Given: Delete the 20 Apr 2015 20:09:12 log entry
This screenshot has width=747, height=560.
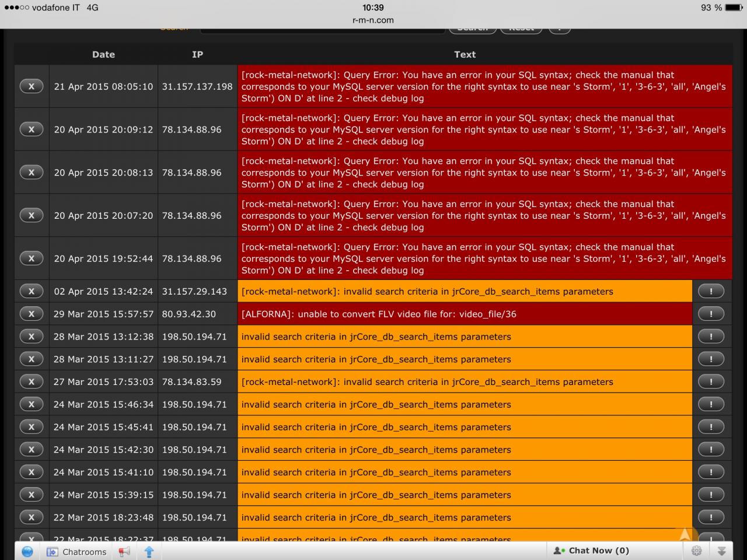Looking at the screenshot, I should pyautogui.click(x=32, y=129).
